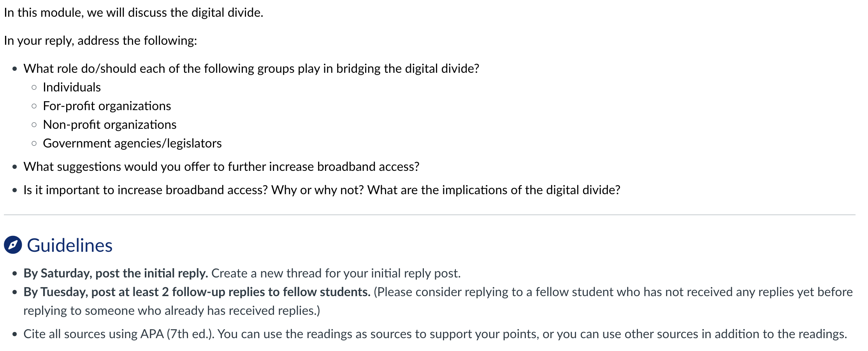Click the hollow bullet beside Non-profit organizations

point(34,125)
